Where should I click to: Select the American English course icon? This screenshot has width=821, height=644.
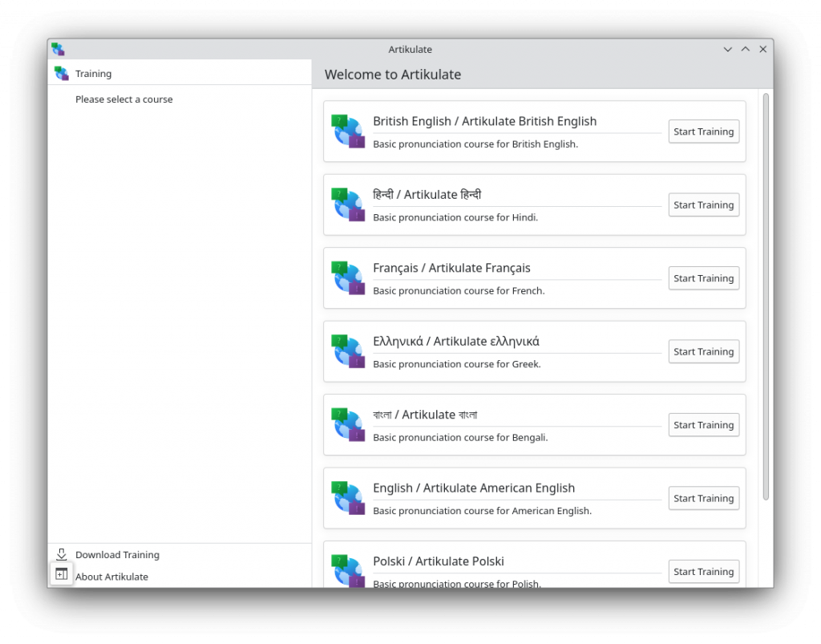(x=348, y=498)
